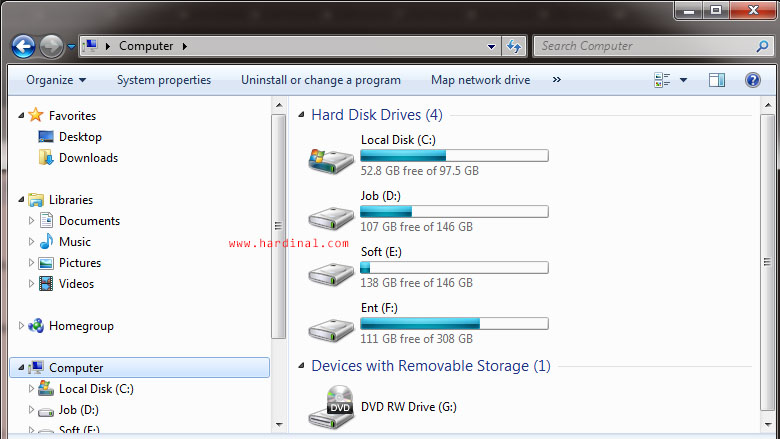Click Computer in the address breadcrumb
This screenshot has width=780, height=439.
[146, 46]
